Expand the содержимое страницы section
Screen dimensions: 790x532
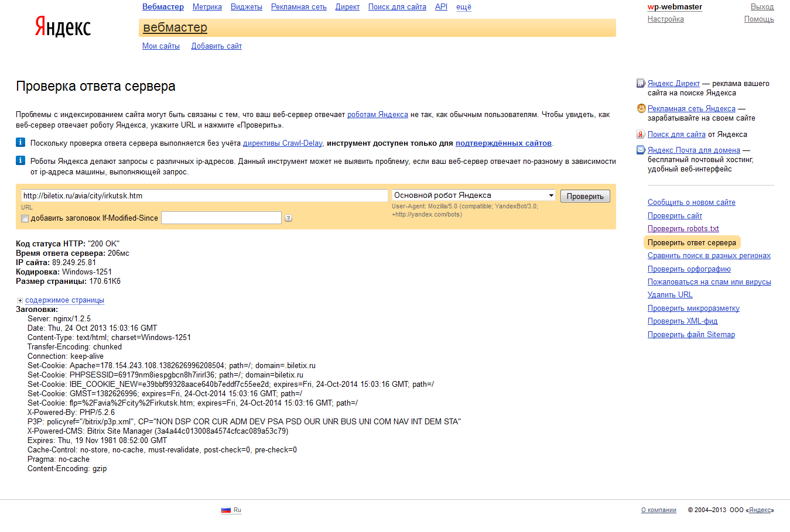pos(64,300)
